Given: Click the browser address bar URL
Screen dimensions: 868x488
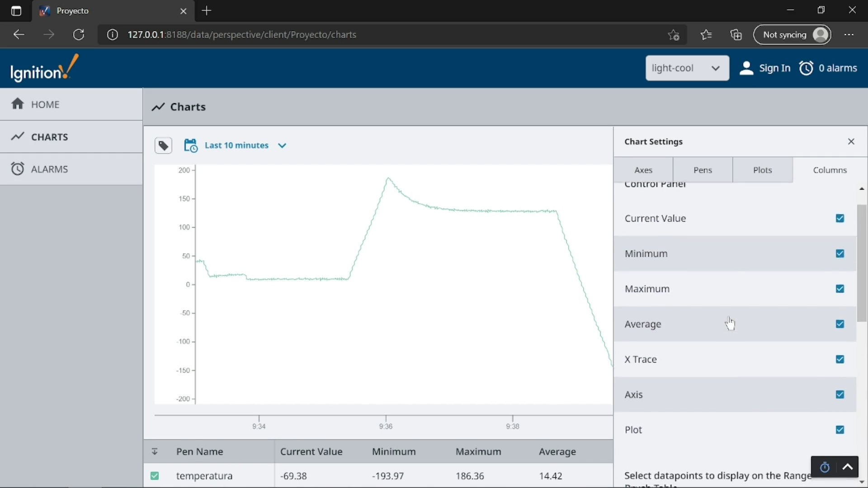Looking at the screenshot, I should coord(242,35).
